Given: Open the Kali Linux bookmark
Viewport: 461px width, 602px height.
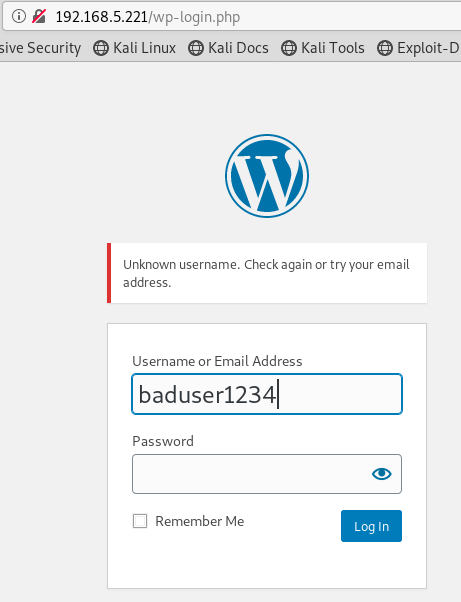Looking at the screenshot, I should pos(135,48).
